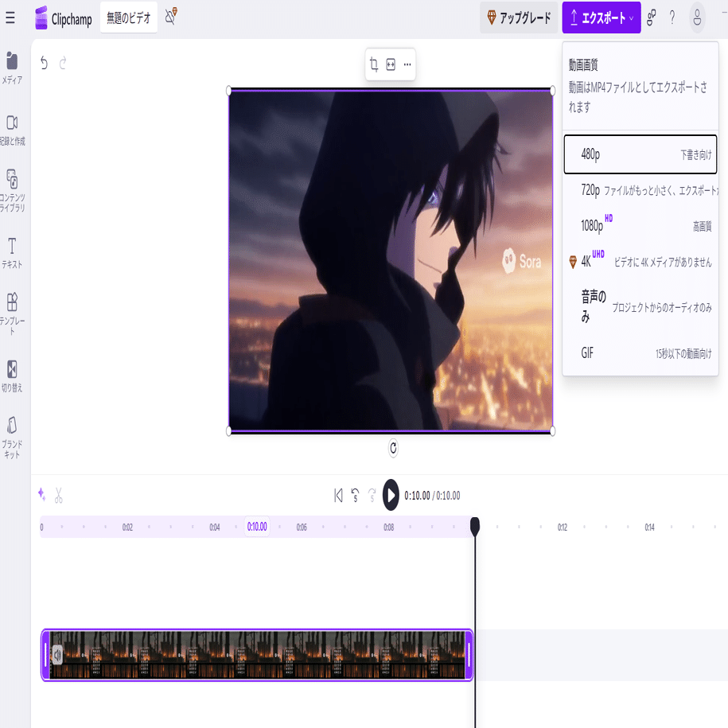Viewport: 728px width, 728px height.
Task: Open the 切り替え transitions panel
Action: pyautogui.click(x=12, y=376)
